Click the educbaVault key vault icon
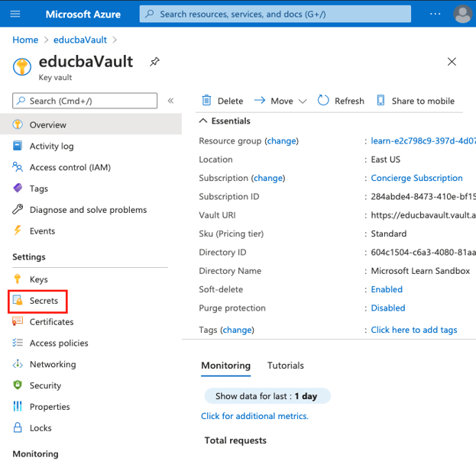476x461 pixels. [x=22, y=66]
